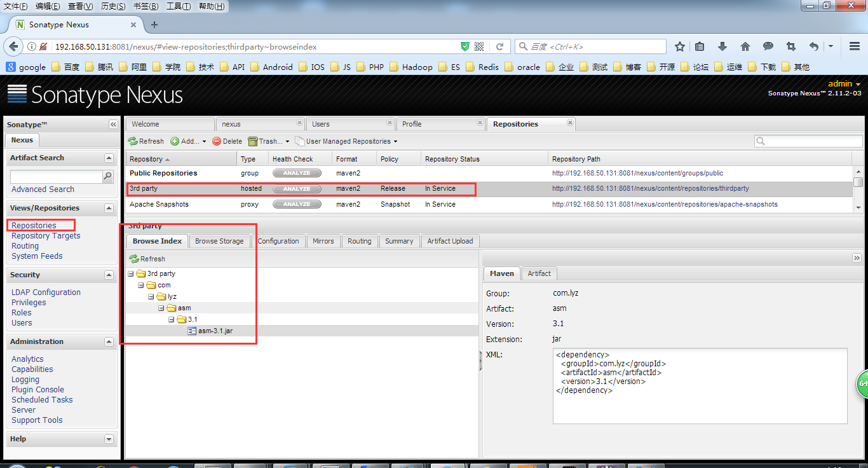Image resolution: width=868 pixels, height=468 pixels.
Task: Open the Artifact Upload tab
Action: point(450,241)
